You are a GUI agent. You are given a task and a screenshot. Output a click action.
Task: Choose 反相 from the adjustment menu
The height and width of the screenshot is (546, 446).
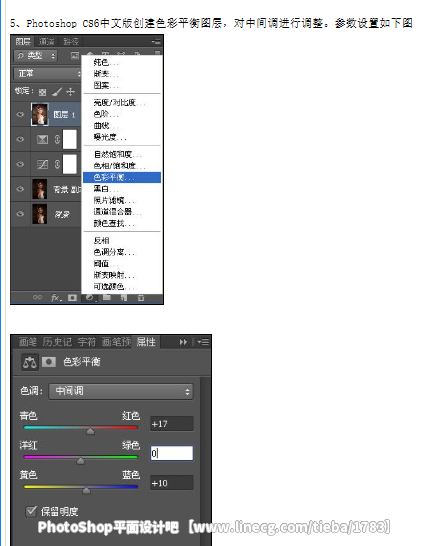(x=122, y=240)
